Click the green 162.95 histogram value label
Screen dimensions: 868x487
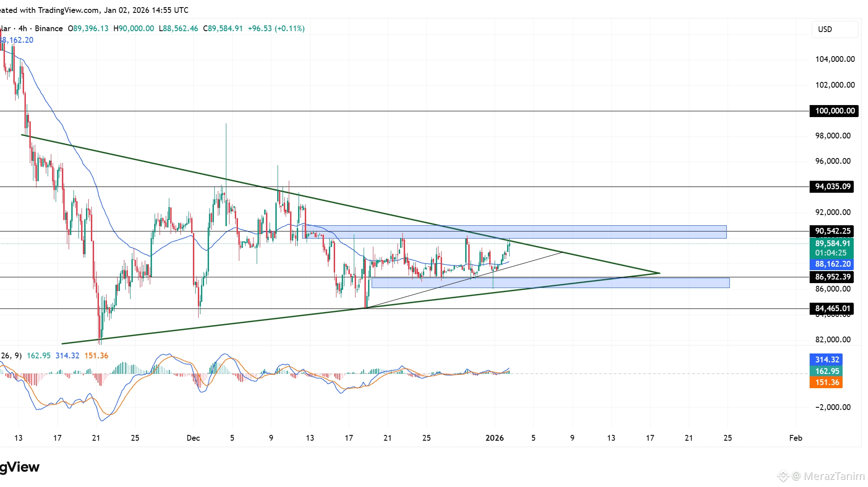(826, 371)
